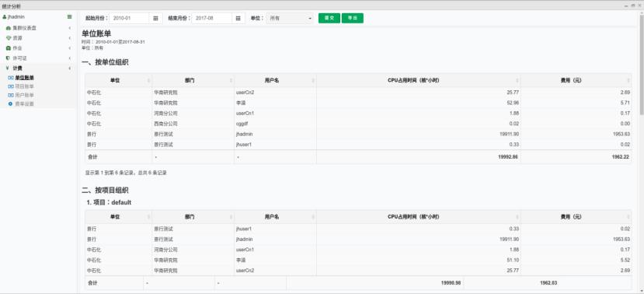Sort by 费用 in the default project table
Screen dimensions: 644x294
(576, 217)
